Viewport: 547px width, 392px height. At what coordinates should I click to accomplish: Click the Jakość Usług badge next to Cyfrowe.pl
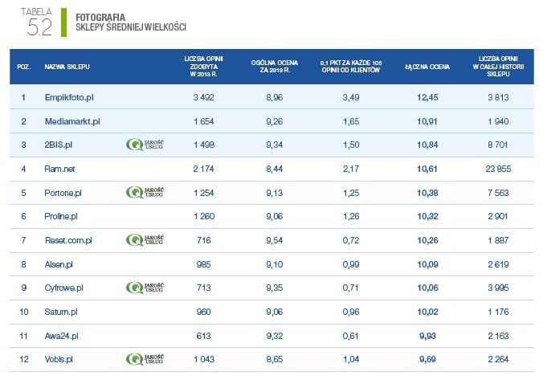pyautogui.click(x=145, y=288)
